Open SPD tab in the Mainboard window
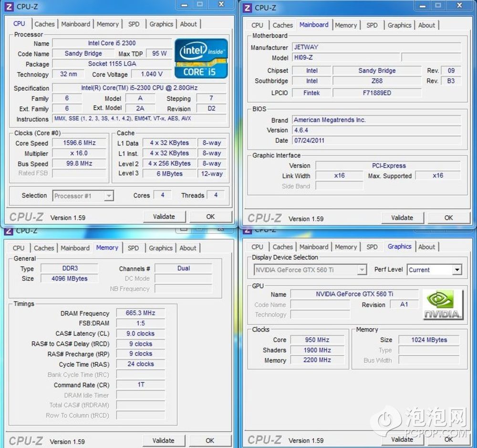477x448 pixels. click(x=372, y=25)
